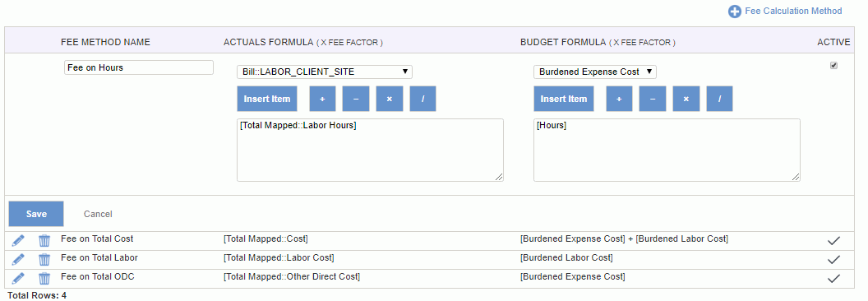The image size is (868, 301).
Task: Click into the Fee Method Name field
Action: click(x=138, y=67)
